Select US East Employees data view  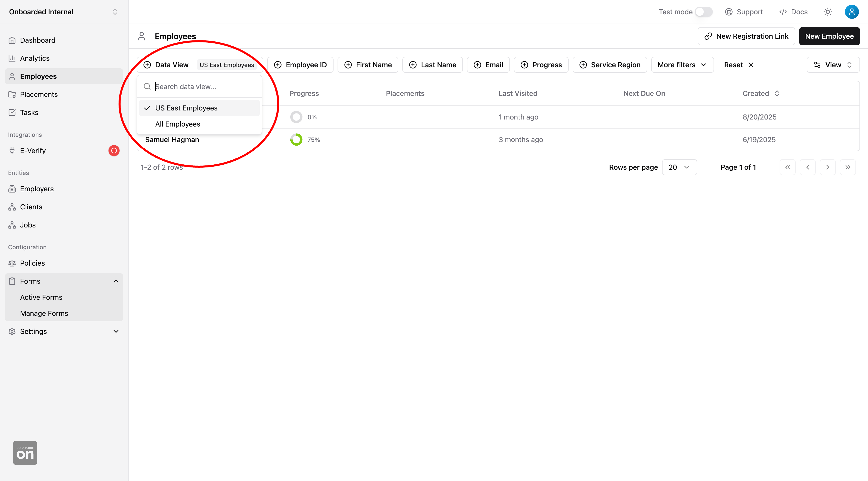(186, 108)
